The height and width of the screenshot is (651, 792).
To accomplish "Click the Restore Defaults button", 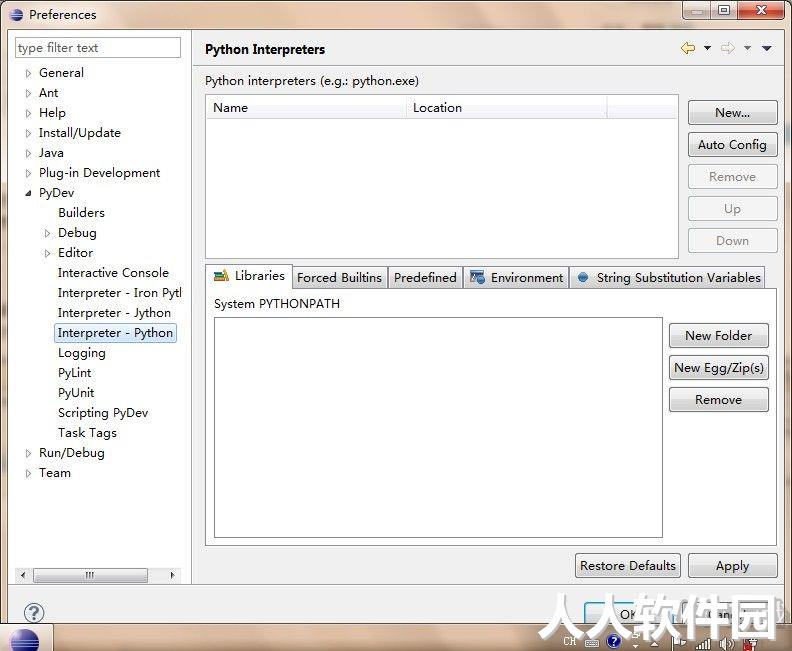I will coord(628,566).
